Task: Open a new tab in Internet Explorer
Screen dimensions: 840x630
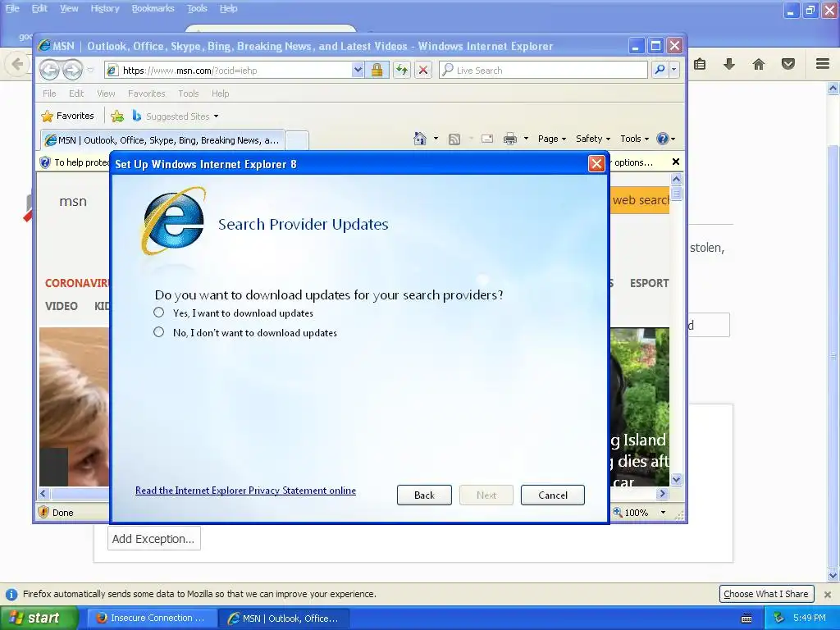Action: click(x=297, y=140)
